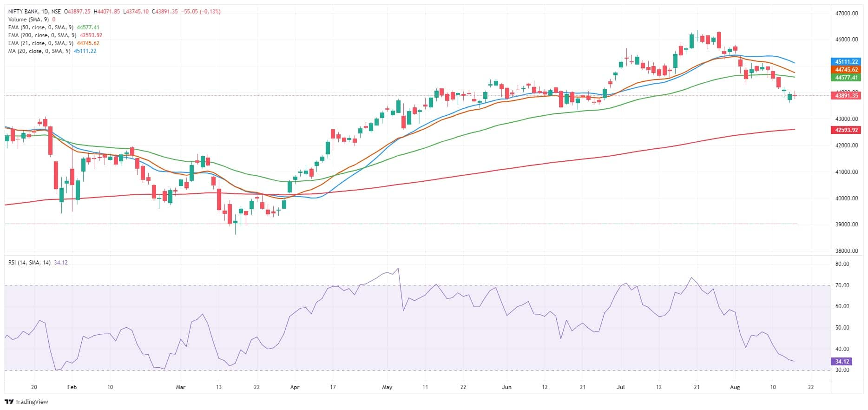Screen dimensions: 868x410
Task: Click the low price value L43745.10
Action: pos(136,12)
